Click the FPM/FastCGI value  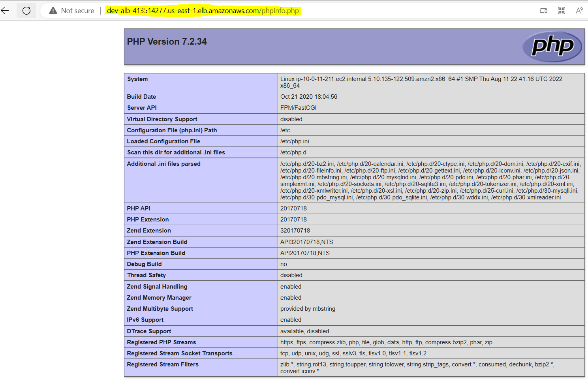299,108
